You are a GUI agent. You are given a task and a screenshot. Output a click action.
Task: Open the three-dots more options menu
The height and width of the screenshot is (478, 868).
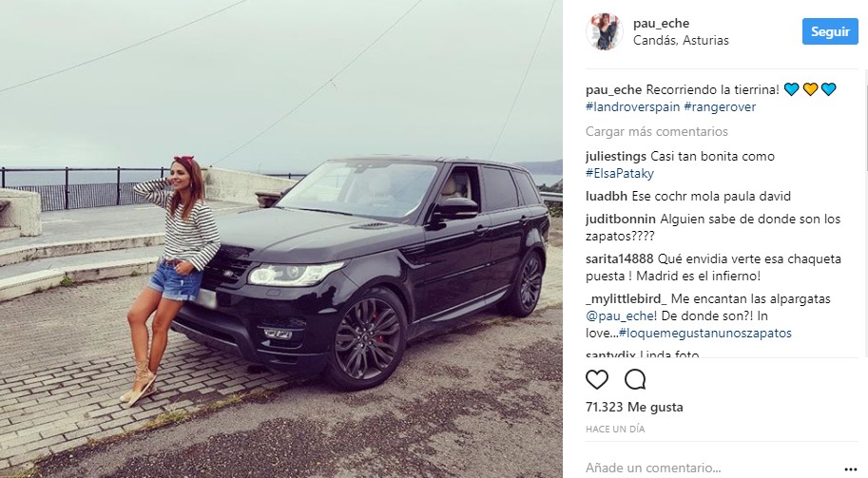850,468
